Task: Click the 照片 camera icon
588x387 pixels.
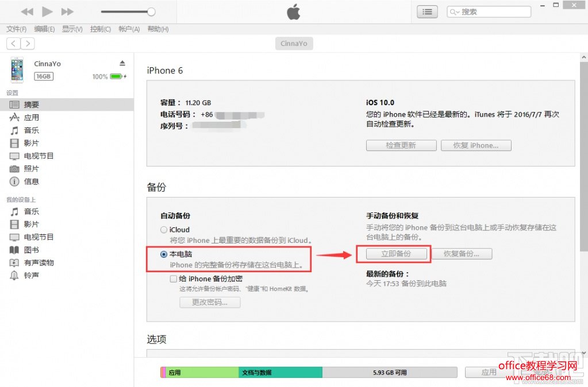Action: (14, 169)
